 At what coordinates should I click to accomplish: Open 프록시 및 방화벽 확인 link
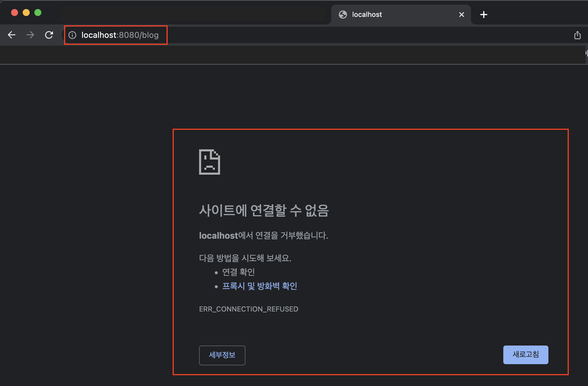pos(259,286)
